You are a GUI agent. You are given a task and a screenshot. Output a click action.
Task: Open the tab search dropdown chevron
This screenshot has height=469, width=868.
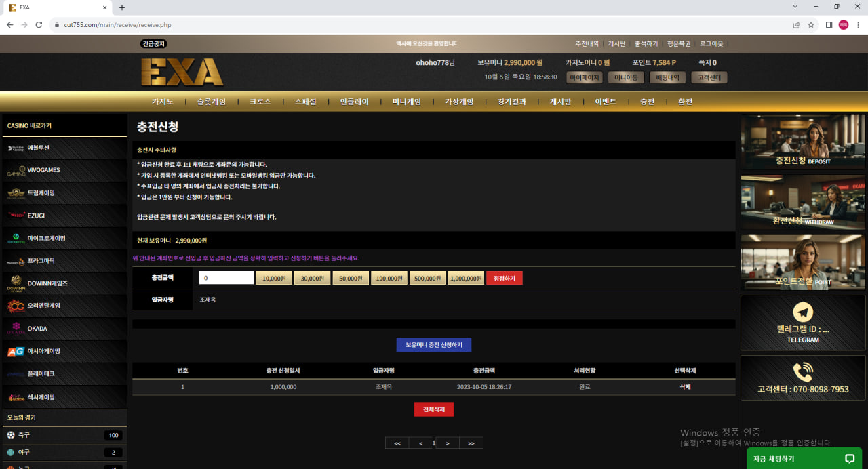pos(795,7)
